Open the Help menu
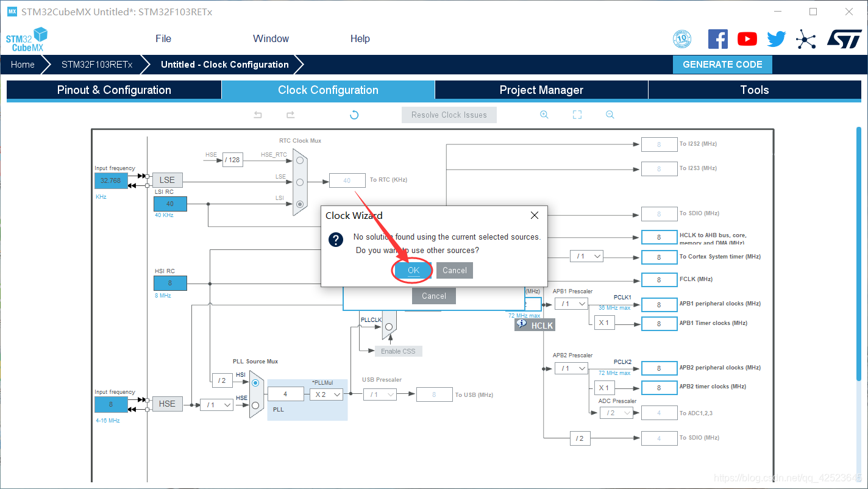The width and height of the screenshot is (868, 489). point(360,38)
